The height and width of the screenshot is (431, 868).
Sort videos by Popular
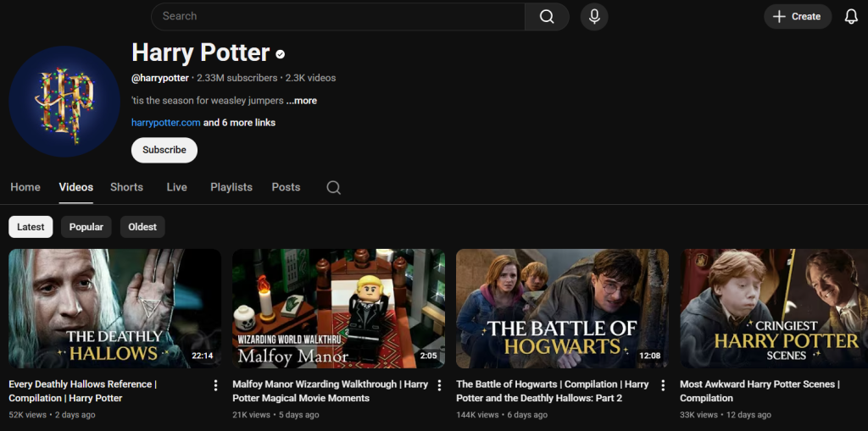pyautogui.click(x=86, y=227)
